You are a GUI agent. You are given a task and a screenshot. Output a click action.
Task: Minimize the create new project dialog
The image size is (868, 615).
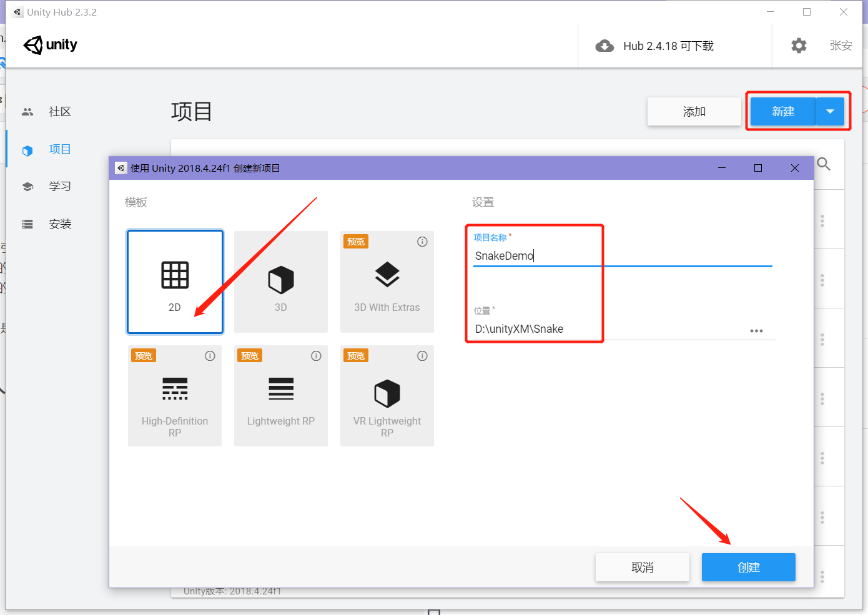[x=722, y=168]
